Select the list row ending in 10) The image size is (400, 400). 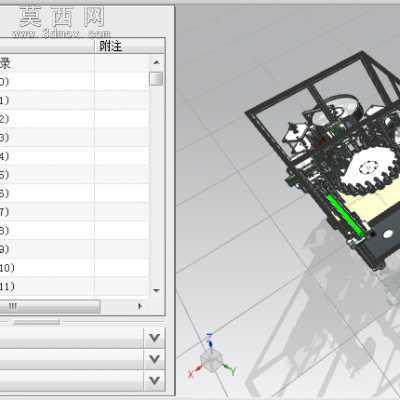click(74, 268)
